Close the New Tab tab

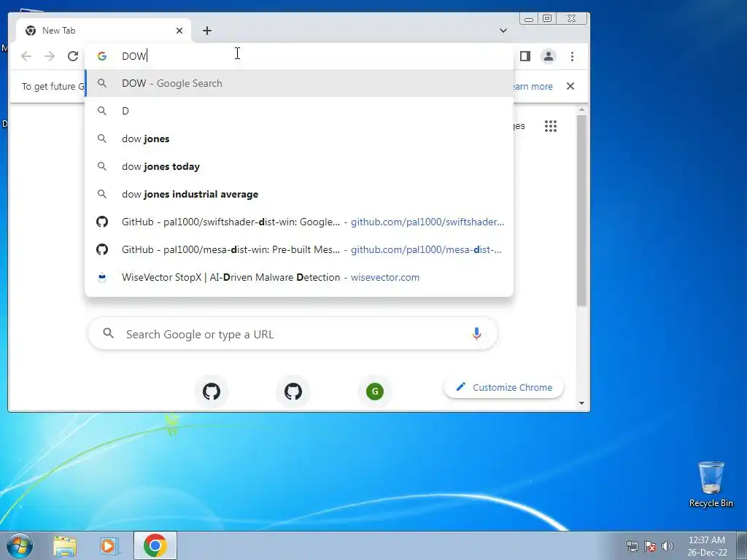179,31
